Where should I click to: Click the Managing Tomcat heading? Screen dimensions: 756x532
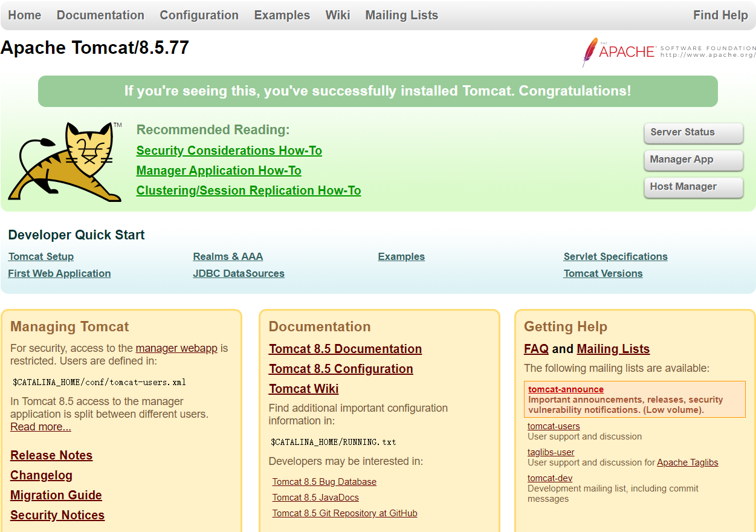point(69,327)
